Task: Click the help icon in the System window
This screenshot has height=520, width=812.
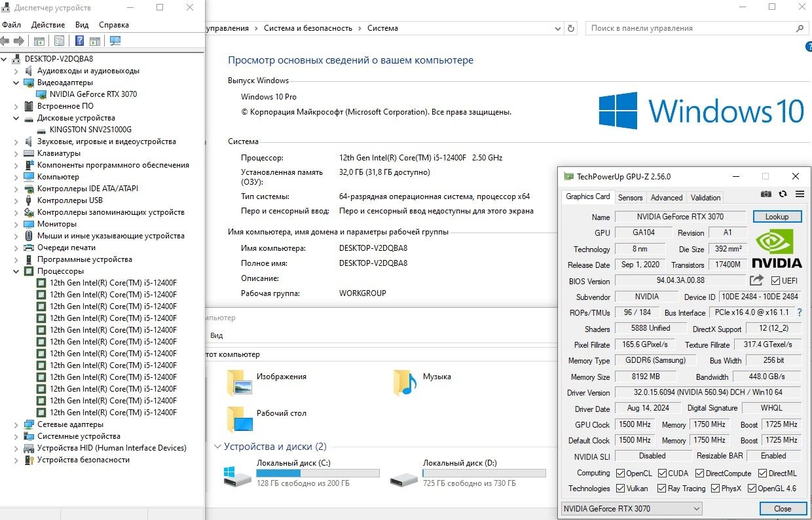Action: [x=809, y=47]
